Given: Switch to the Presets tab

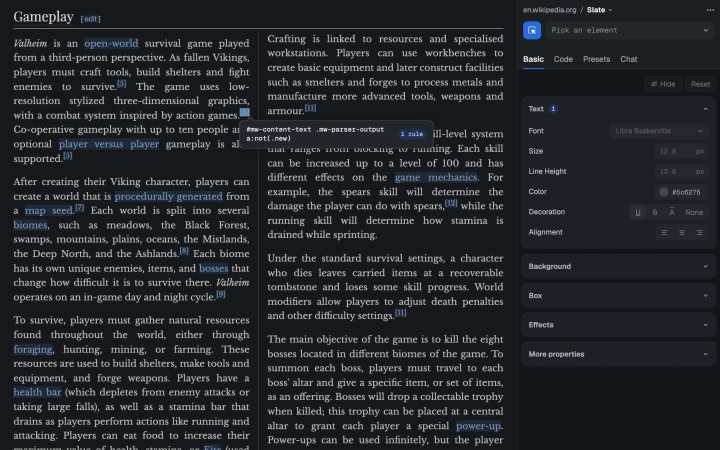Looking at the screenshot, I should 596,59.
